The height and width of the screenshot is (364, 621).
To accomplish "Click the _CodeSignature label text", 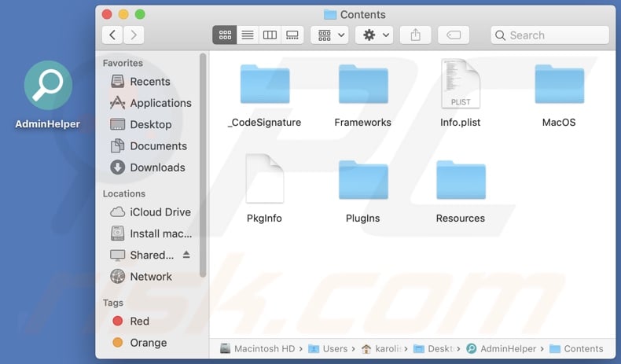I will 265,123.
